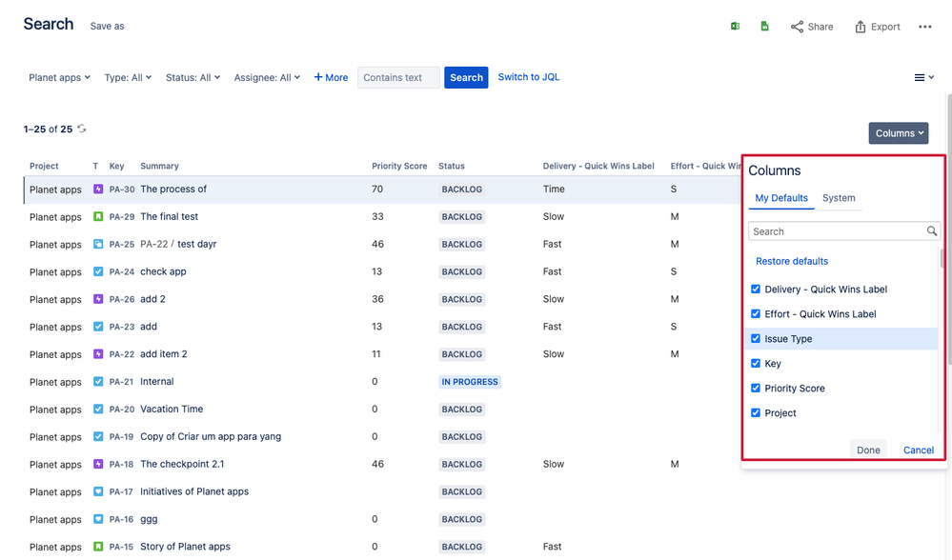Screen dimensions: 952x560
Task: Click the task icon for PA-19
Action: tap(98, 436)
